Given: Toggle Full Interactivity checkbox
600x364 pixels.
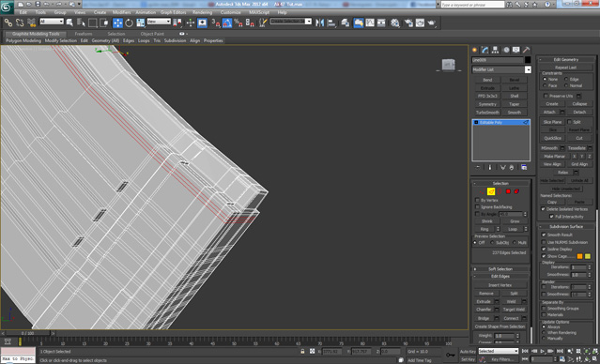Looking at the screenshot, I should (551, 217).
